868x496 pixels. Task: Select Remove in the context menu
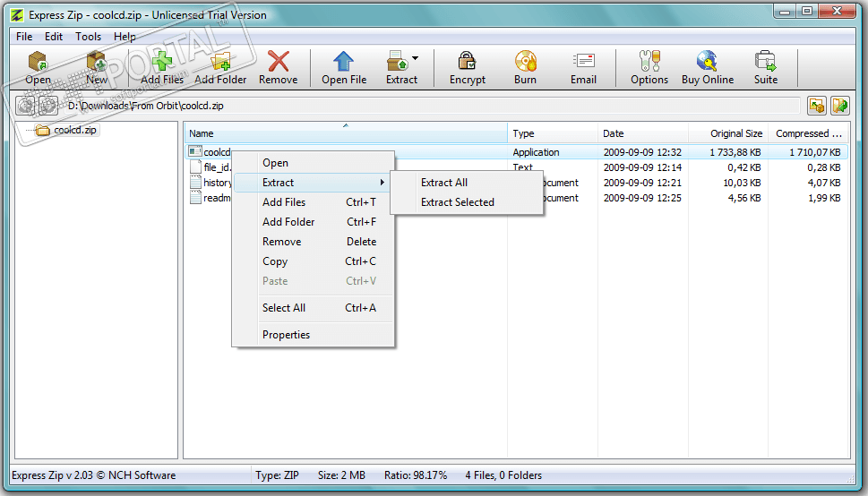[314, 242]
